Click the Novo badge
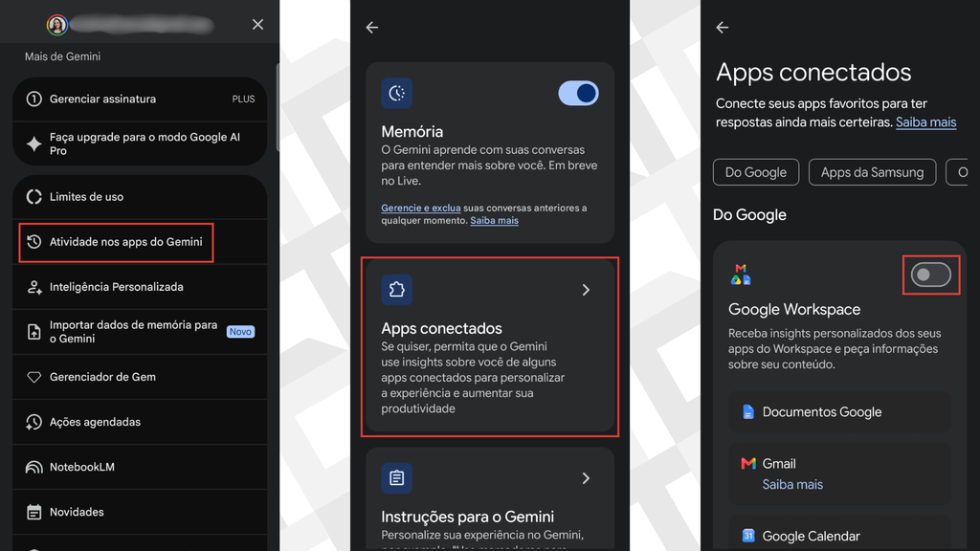The height and width of the screenshot is (551, 980). pos(240,332)
